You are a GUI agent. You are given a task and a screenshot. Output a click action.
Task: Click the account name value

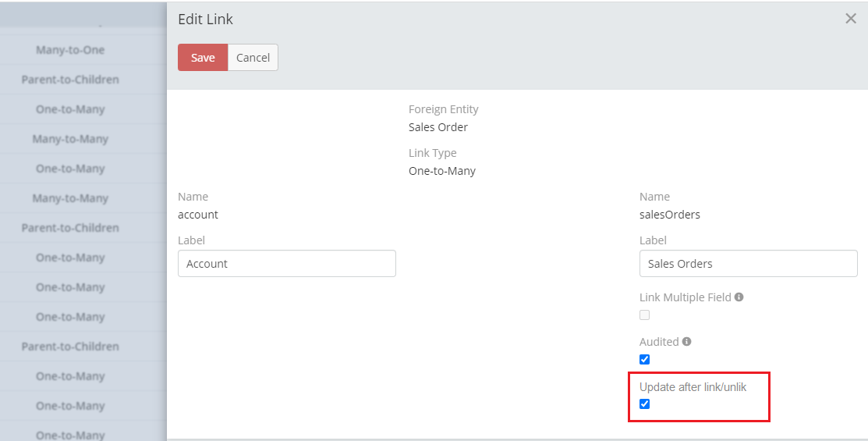coord(198,215)
